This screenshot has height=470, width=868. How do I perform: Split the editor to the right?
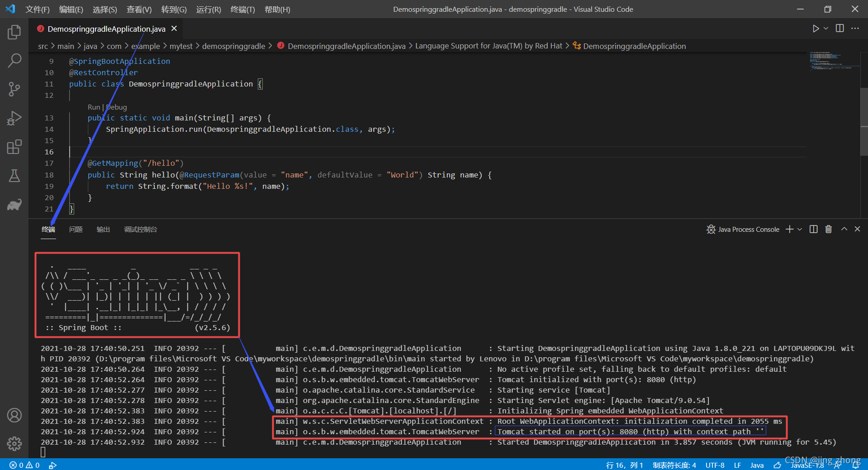[840, 29]
